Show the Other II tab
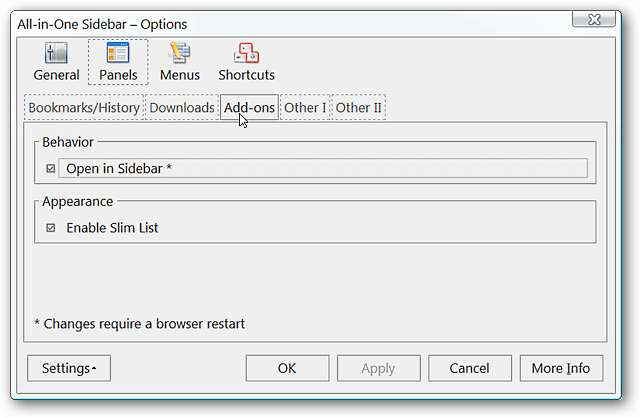 [x=358, y=107]
